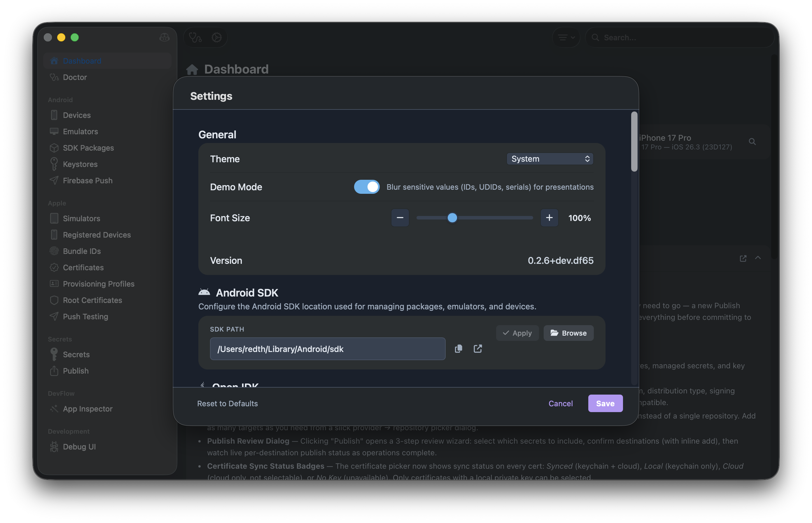Disable Demo Mode blurring

366,187
